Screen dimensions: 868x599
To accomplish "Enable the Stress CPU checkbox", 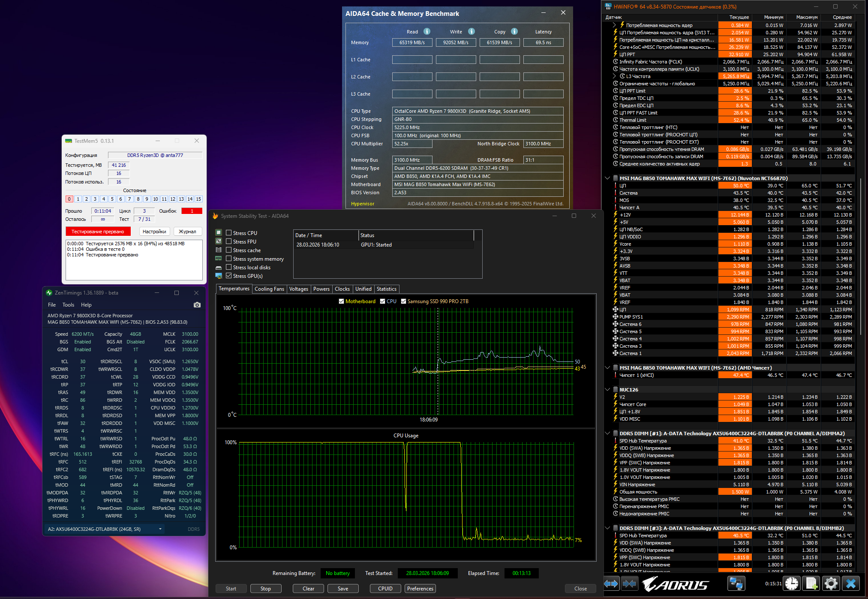I will [x=229, y=233].
